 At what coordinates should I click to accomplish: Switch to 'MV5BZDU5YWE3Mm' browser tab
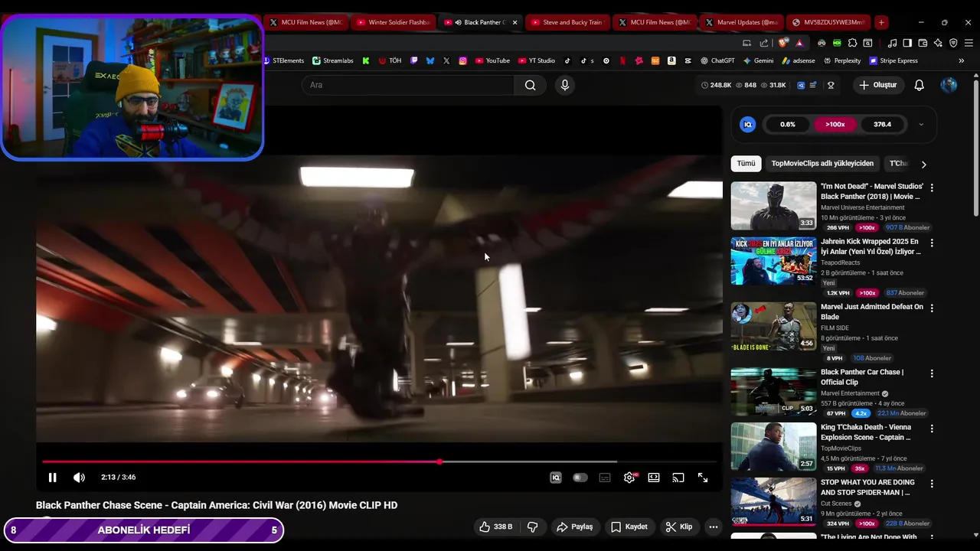click(828, 22)
